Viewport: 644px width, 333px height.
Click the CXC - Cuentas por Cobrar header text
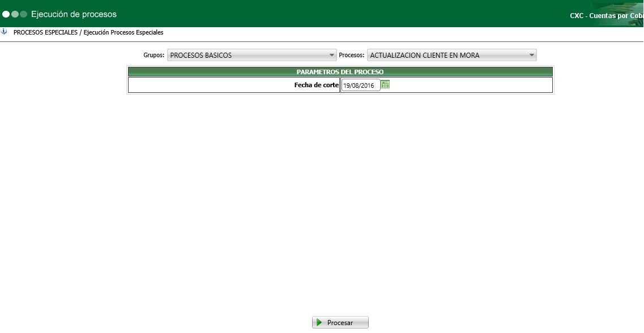point(607,16)
